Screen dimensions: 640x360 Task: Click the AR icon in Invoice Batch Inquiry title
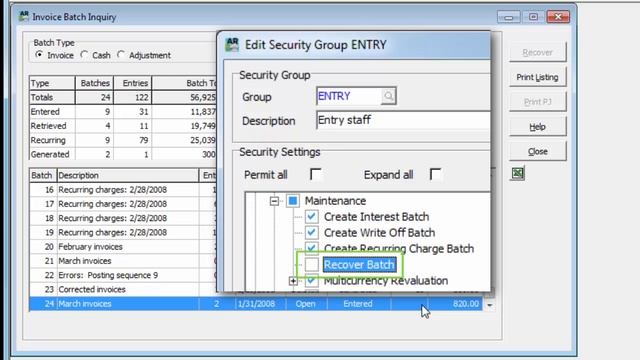[24, 16]
